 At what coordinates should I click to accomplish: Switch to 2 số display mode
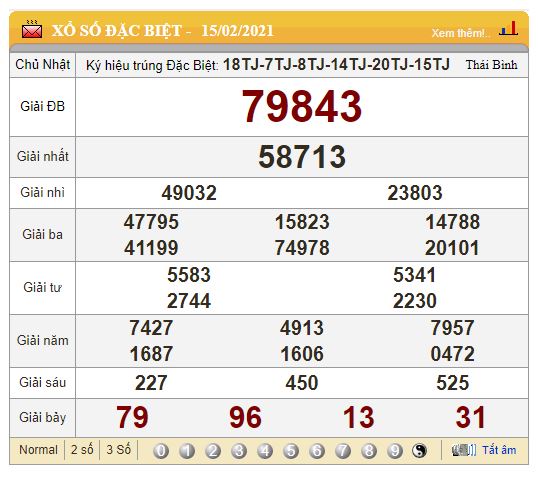tap(82, 450)
